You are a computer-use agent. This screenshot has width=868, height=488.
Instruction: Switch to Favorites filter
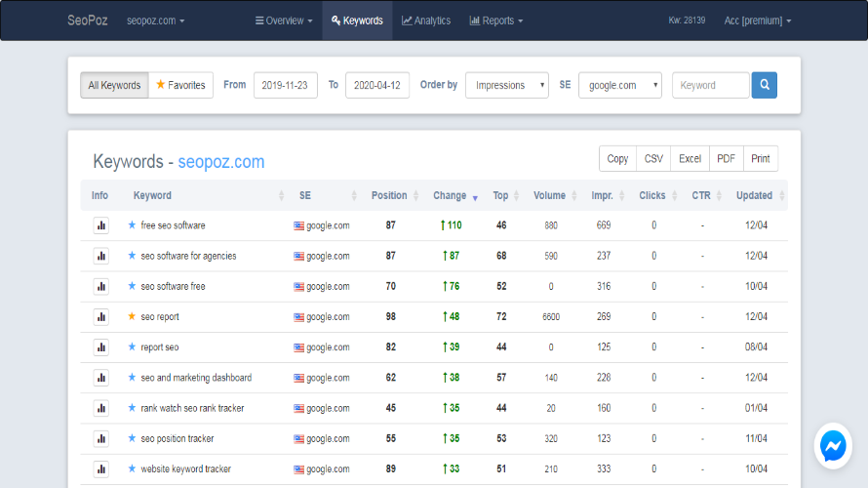(x=180, y=85)
